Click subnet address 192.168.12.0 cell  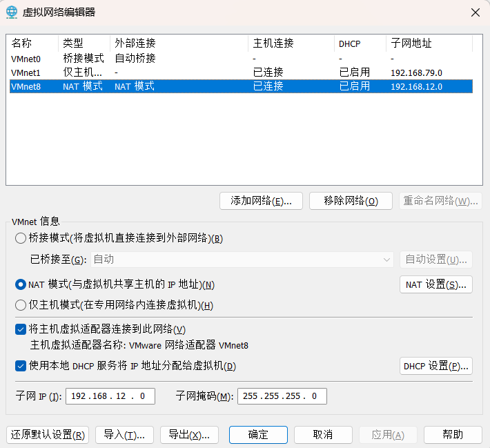pyautogui.click(x=416, y=86)
